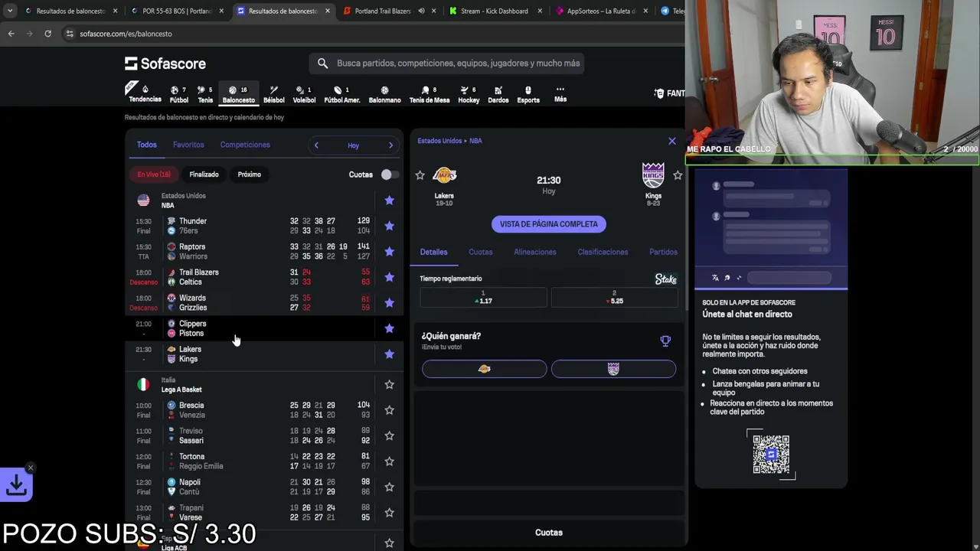Click the browser address bar

(x=367, y=34)
